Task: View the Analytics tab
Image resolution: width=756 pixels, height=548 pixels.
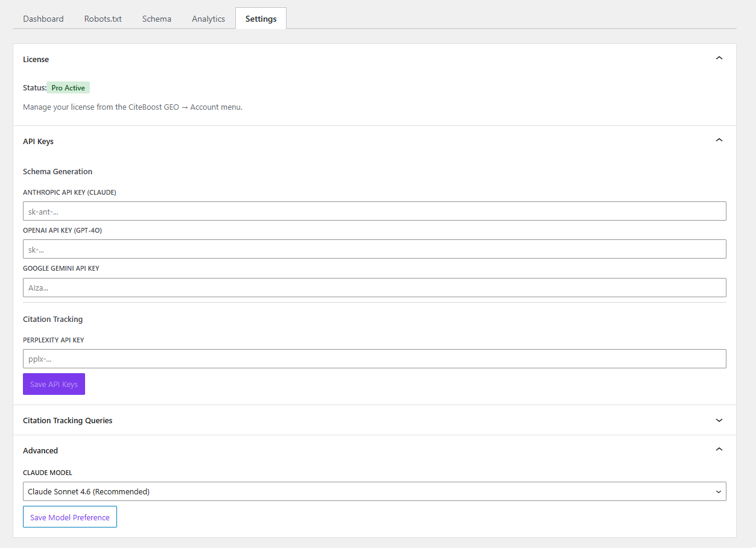Action: point(208,19)
